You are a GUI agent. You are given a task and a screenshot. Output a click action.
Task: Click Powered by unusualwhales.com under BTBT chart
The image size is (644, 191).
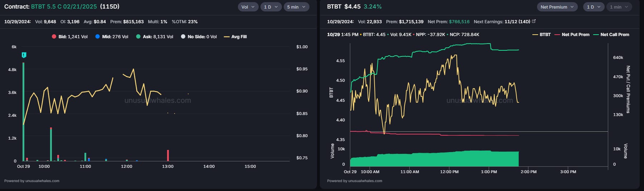[355, 181]
